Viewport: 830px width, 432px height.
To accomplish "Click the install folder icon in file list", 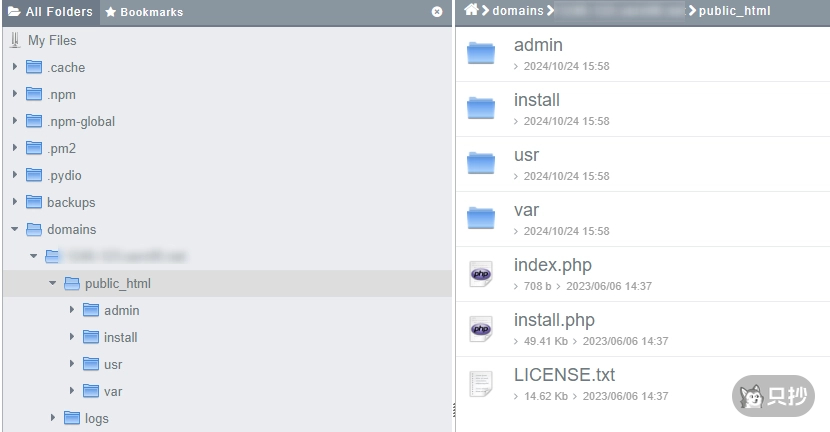I will pos(481,109).
